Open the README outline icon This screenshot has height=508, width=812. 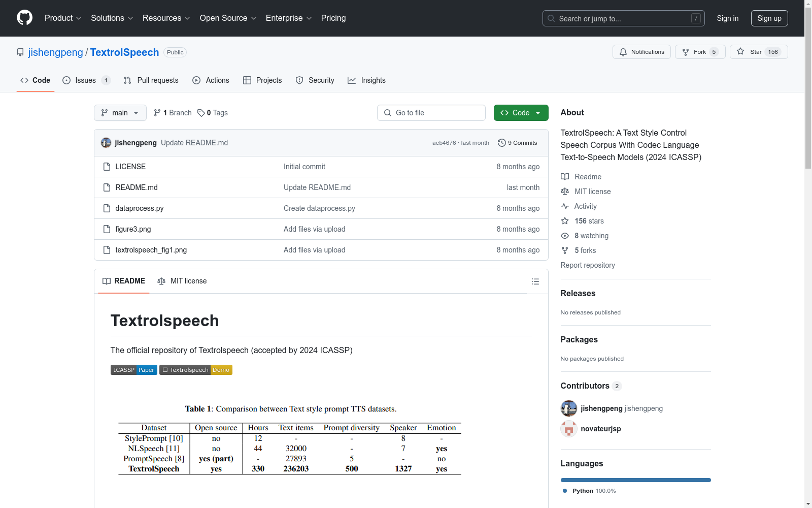coord(535,281)
